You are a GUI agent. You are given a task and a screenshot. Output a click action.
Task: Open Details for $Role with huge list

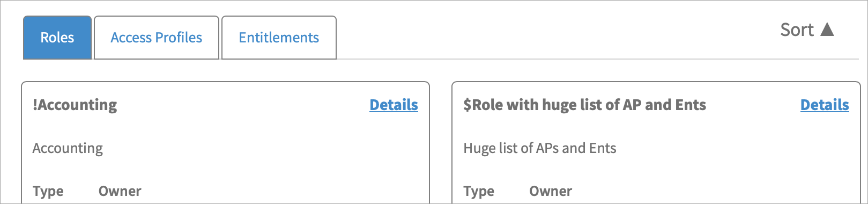coord(825,105)
